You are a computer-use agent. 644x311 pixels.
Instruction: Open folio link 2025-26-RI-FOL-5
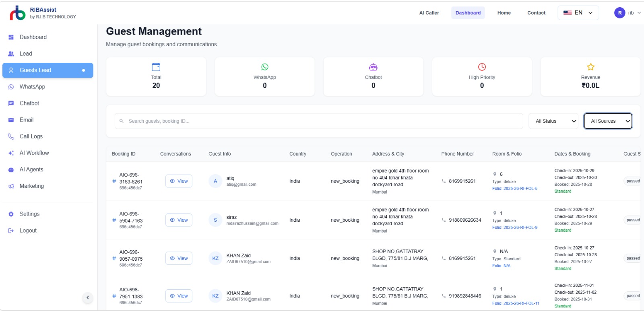pos(515,189)
